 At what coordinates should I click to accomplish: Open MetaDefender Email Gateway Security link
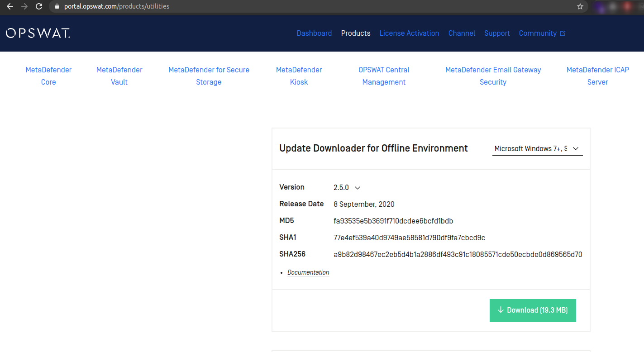coord(493,76)
